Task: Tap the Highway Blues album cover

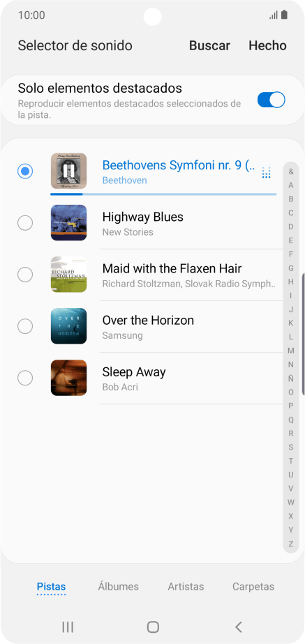Action: point(68,222)
